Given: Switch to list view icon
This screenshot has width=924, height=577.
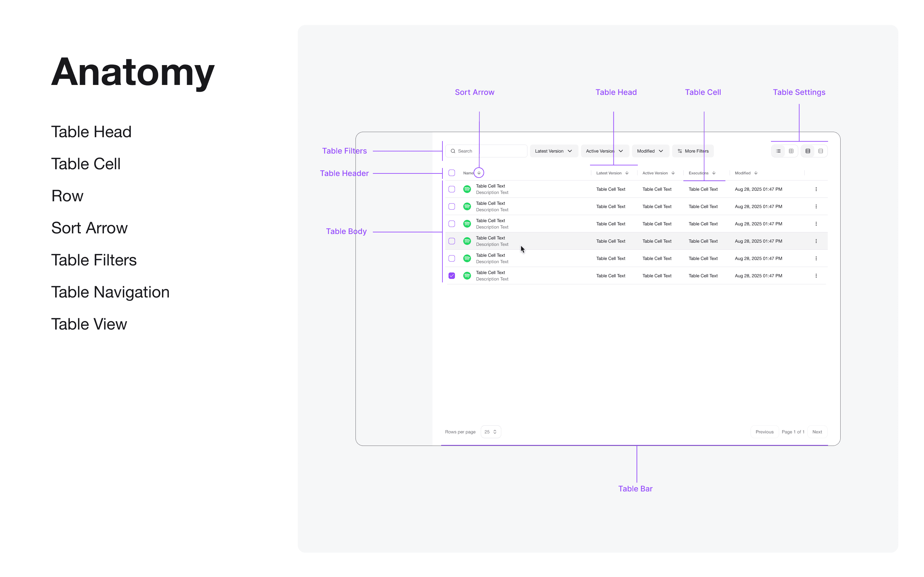Looking at the screenshot, I should click(778, 151).
